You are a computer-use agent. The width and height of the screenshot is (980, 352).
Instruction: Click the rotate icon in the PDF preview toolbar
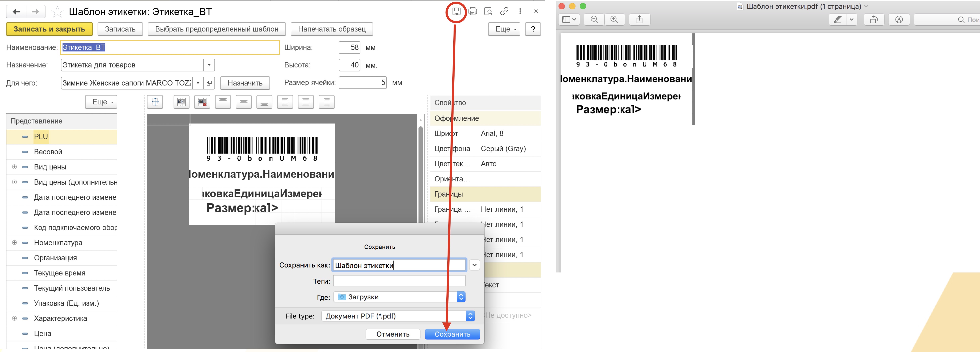coord(874,19)
